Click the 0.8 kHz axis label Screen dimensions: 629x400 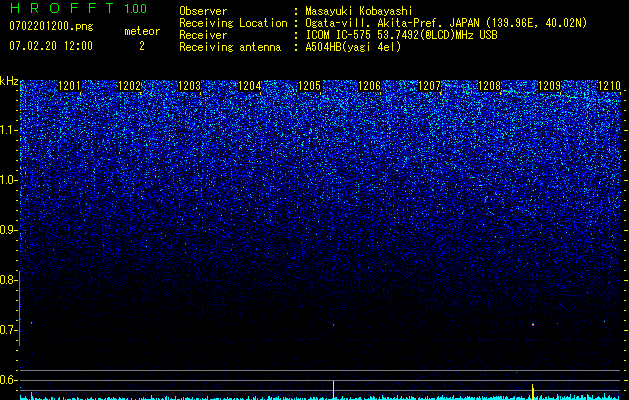8,280
